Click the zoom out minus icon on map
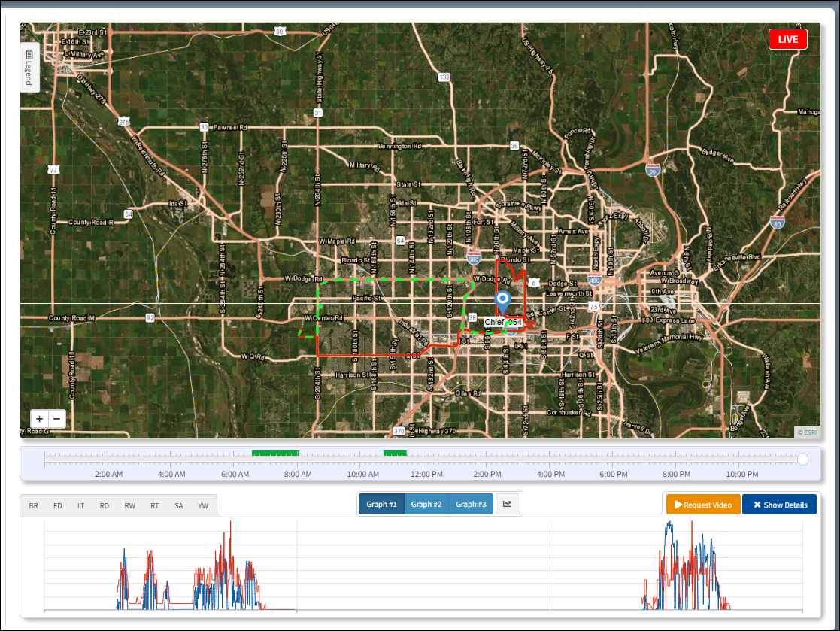Image resolution: width=840 pixels, height=631 pixels. click(56, 418)
